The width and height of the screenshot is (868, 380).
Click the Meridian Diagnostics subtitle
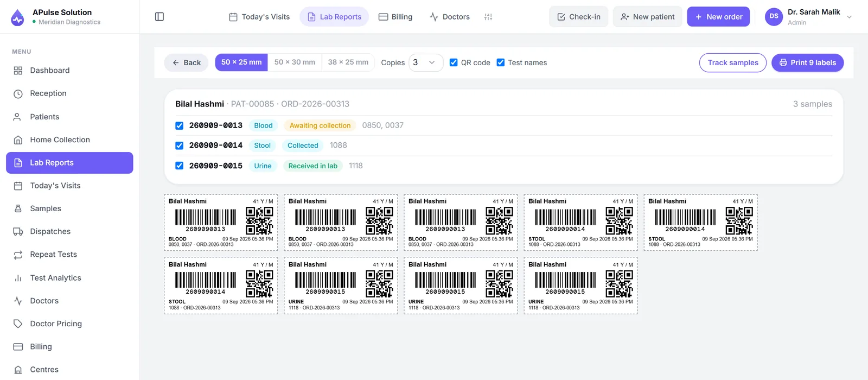click(69, 22)
